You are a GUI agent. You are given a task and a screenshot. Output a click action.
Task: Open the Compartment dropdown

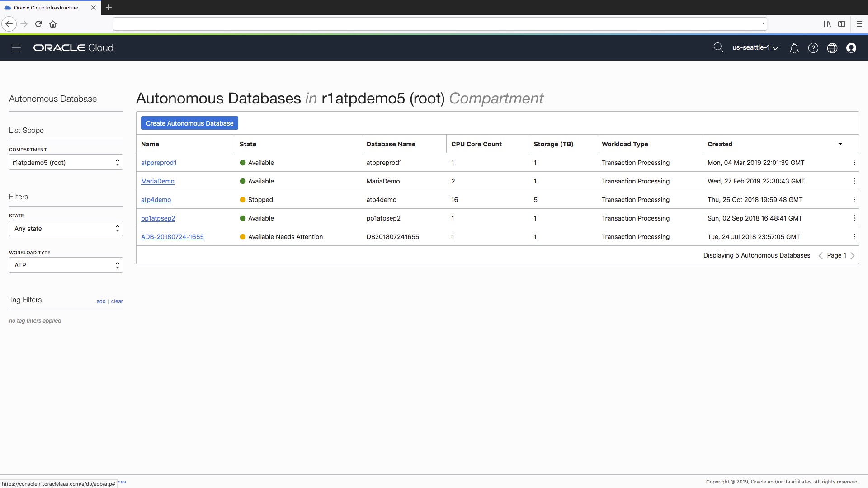[66, 163]
